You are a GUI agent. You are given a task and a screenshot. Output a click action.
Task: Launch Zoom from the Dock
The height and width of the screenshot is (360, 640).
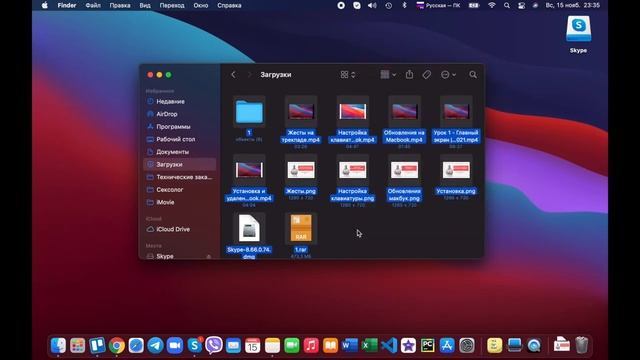point(175,345)
